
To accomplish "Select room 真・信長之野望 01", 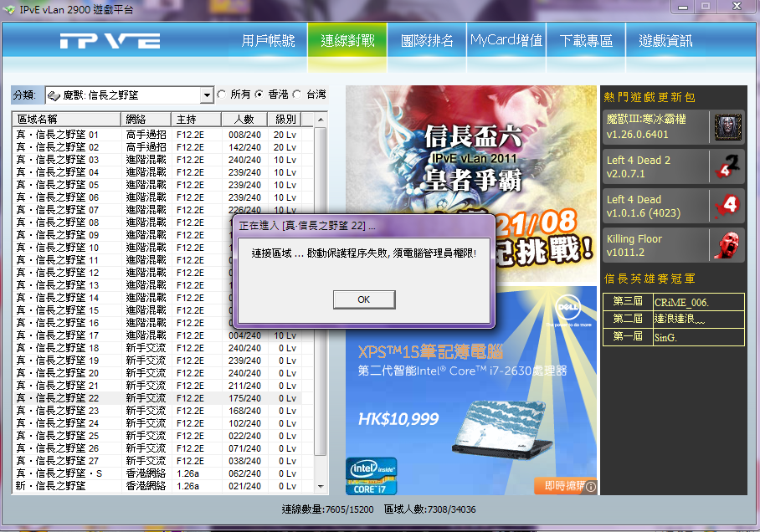I will point(157,135).
